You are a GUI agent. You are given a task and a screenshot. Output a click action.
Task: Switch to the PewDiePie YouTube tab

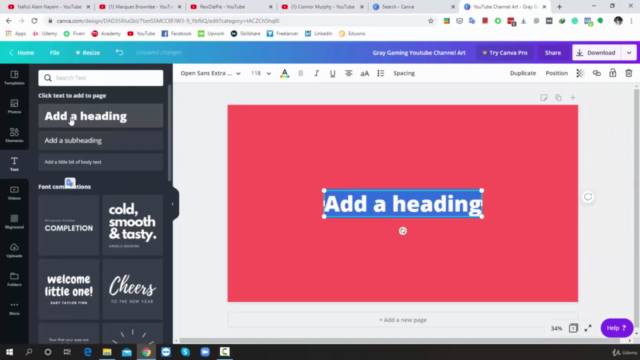tap(232, 7)
